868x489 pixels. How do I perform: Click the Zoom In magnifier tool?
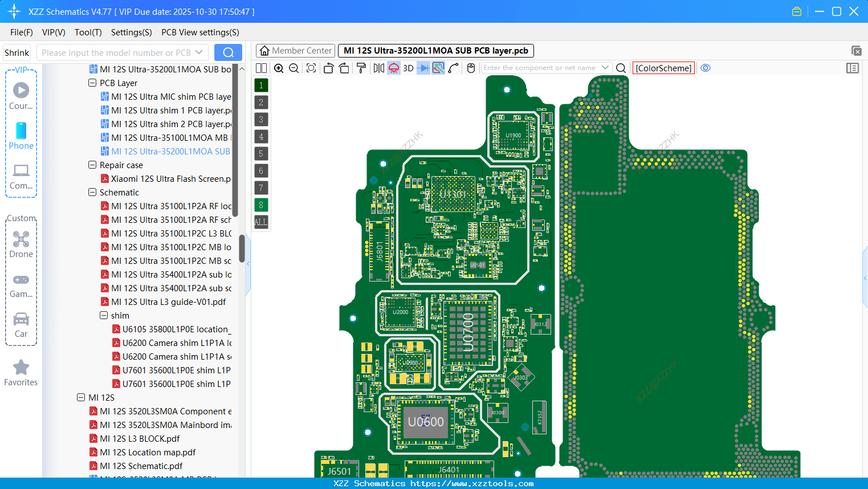[279, 68]
